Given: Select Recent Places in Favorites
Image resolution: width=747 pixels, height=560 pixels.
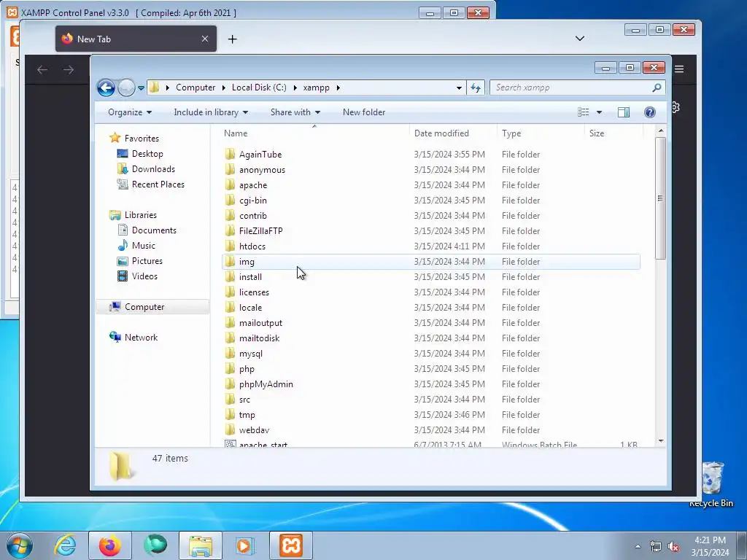Looking at the screenshot, I should click(x=158, y=184).
